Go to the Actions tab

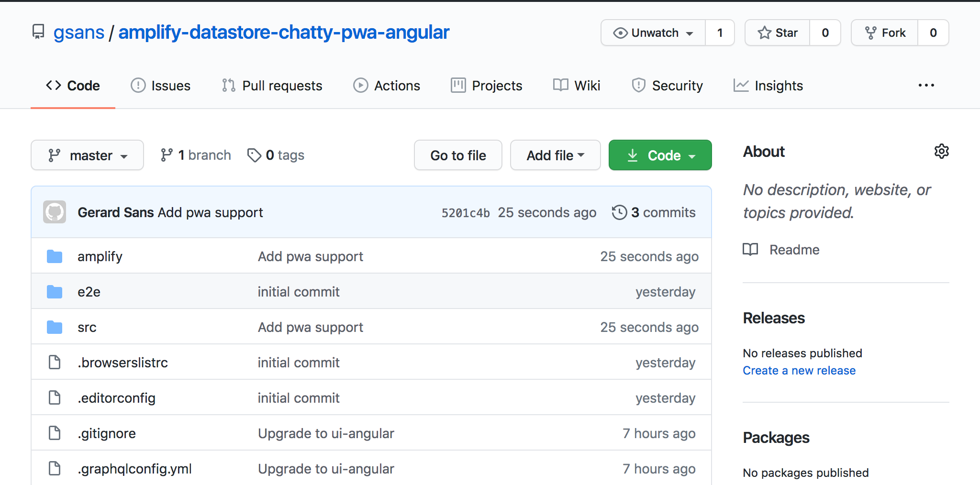point(387,86)
